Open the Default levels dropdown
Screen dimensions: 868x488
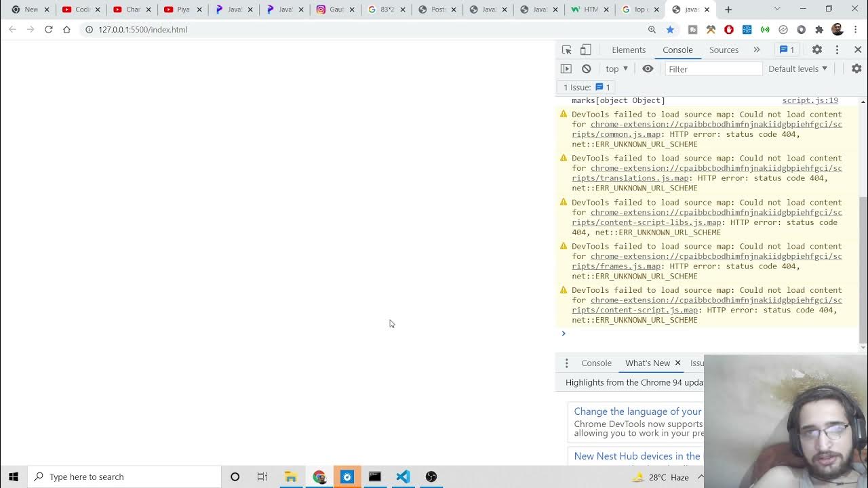[x=797, y=68]
